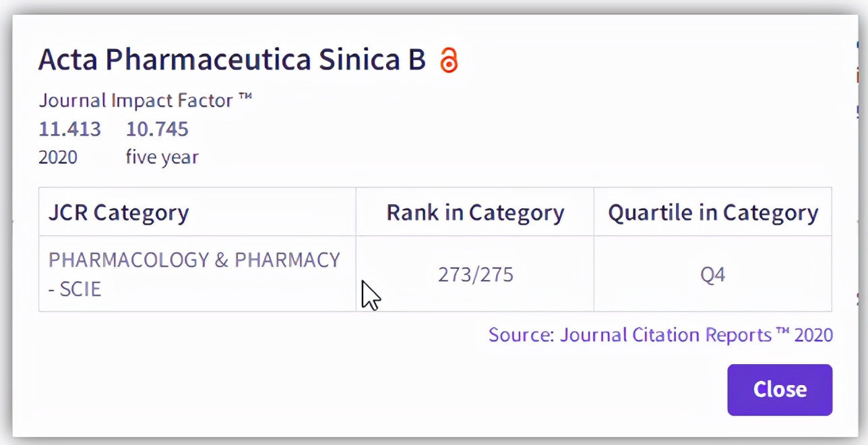Viewport: 868px width, 445px height.
Task: Select the JCR Category column header
Action: [119, 213]
